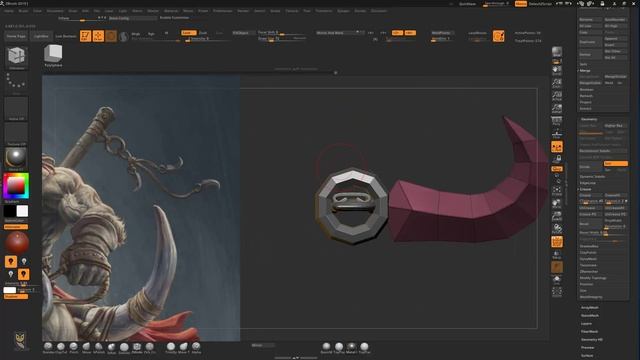Click the orange Menus button in title bar

(520, 4)
